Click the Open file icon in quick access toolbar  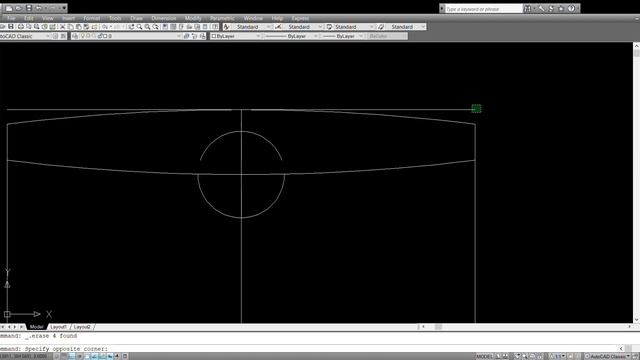point(19,8)
